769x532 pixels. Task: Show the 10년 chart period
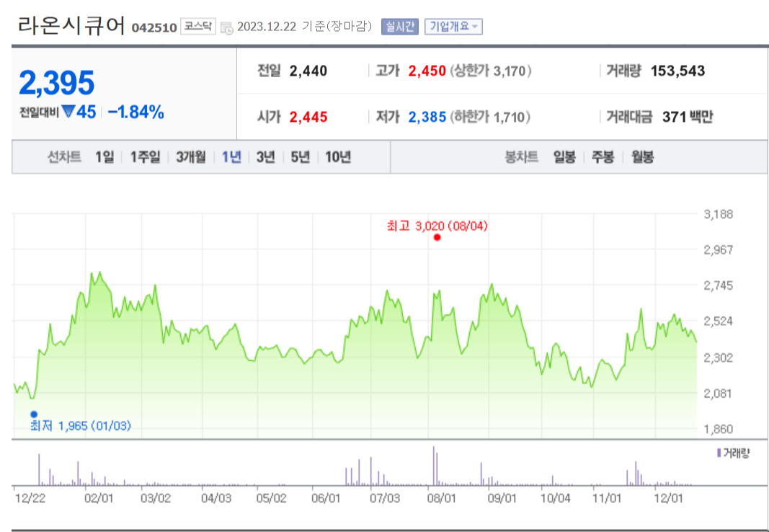pos(338,157)
